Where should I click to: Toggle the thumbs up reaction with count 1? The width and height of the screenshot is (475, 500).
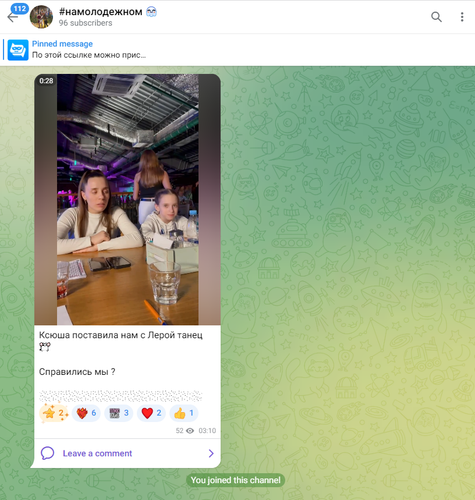tap(184, 413)
